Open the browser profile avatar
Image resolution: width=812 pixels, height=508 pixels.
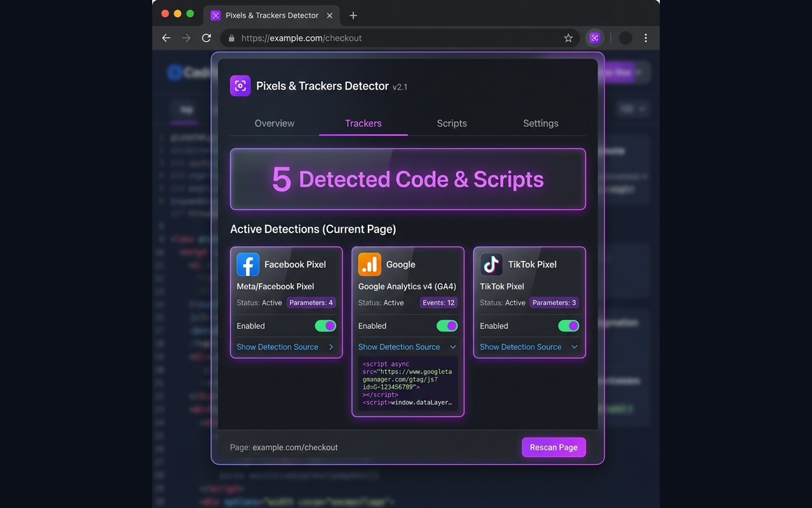click(625, 38)
